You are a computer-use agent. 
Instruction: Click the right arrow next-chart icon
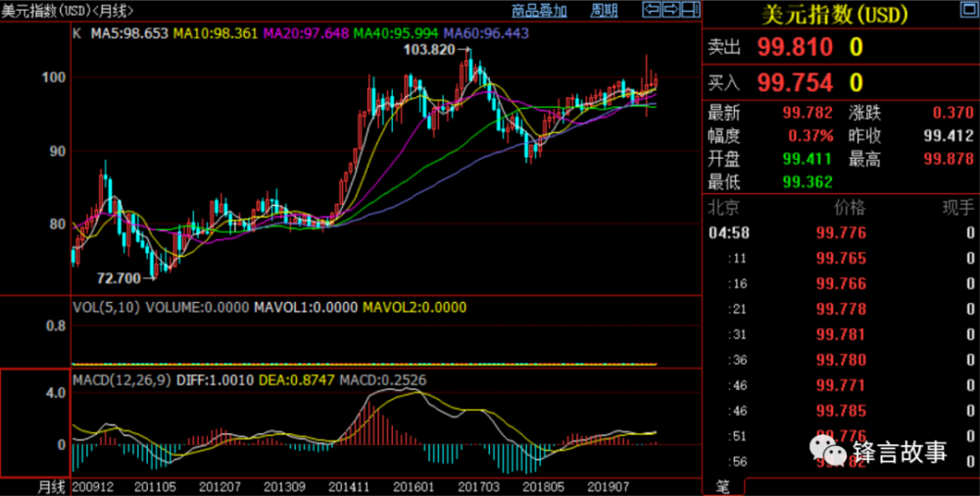pos(670,11)
